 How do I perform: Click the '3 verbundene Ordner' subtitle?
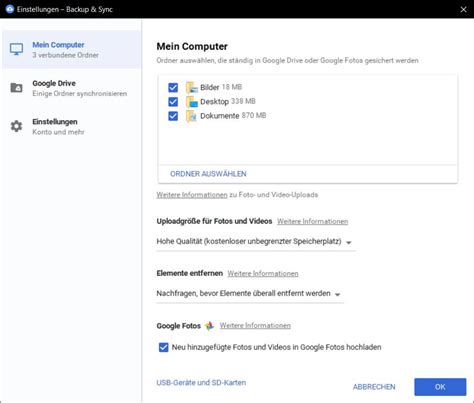pyautogui.click(x=65, y=55)
